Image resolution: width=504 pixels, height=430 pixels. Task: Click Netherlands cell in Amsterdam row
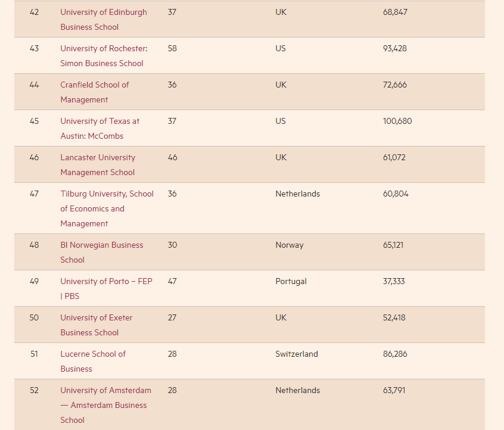point(298,390)
